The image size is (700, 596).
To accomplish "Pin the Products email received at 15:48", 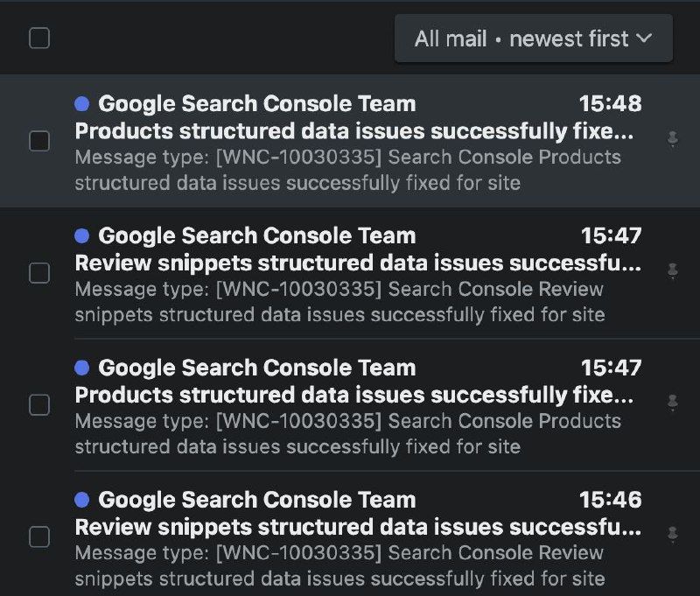I will pos(672,139).
